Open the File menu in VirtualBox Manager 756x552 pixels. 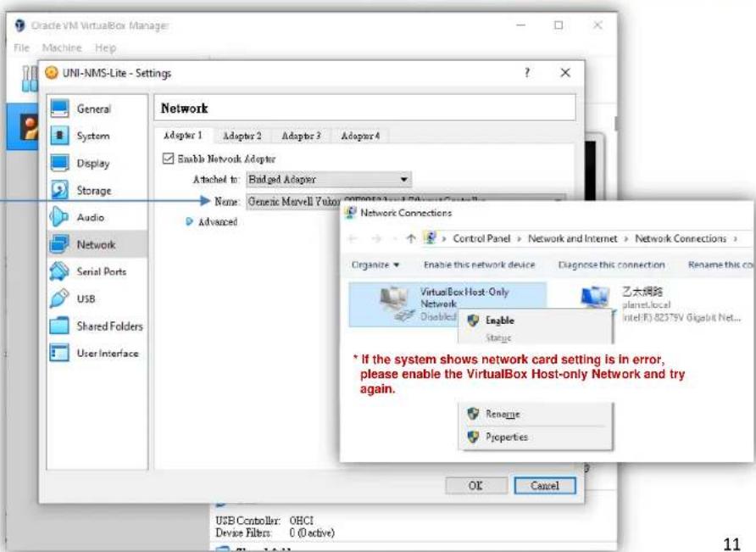coord(22,47)
